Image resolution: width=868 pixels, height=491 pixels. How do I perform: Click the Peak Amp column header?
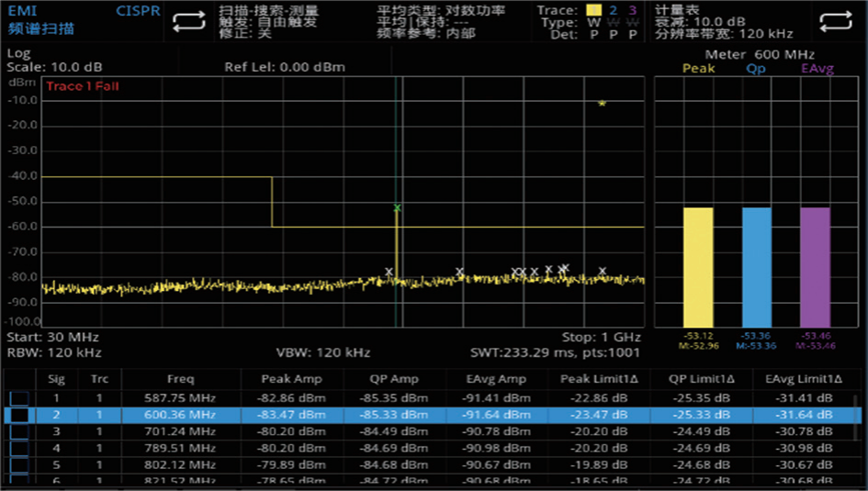click(291, 379)
